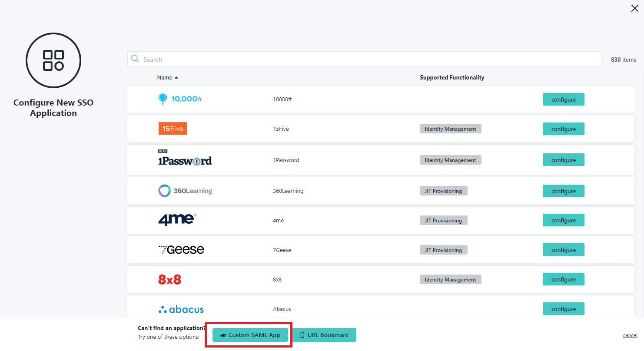This screenshot has height=351, width=644.
Task: Select the orange 15Five logo
Action: [173, 128]
